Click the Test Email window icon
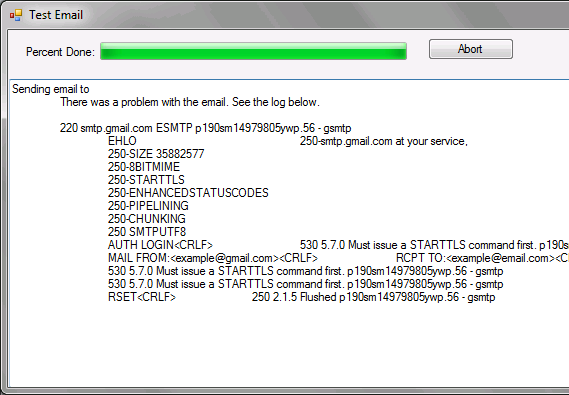Screen dimensions: 569x395 tap(16, 15)
